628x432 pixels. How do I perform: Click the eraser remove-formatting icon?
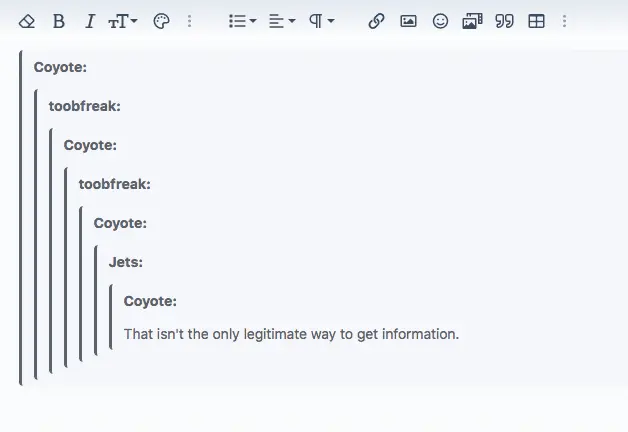27,21
